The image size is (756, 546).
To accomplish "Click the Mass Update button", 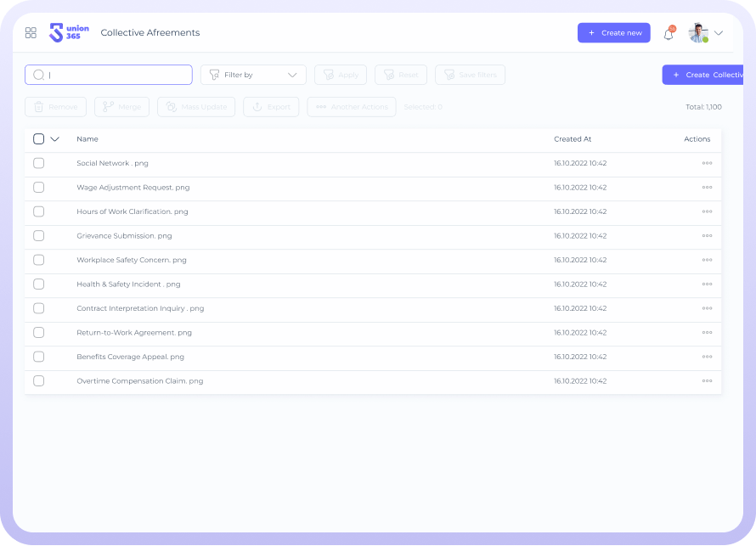I will (x=196, y=107).
